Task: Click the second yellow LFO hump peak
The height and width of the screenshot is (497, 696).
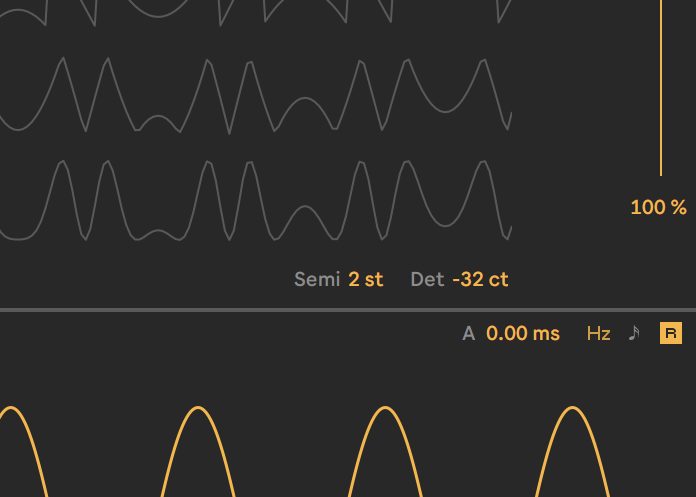Action: [199, 408]
